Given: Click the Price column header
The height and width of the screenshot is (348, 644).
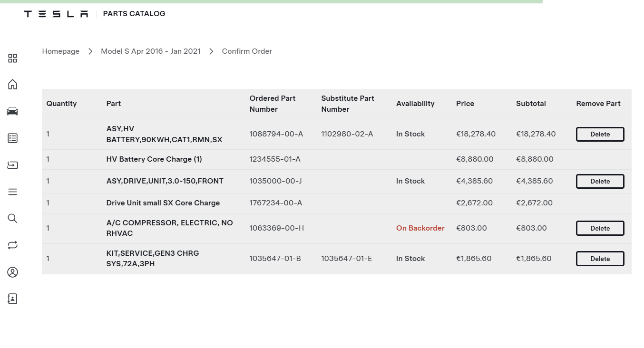Looking at the screenshot, I should 465,104.
